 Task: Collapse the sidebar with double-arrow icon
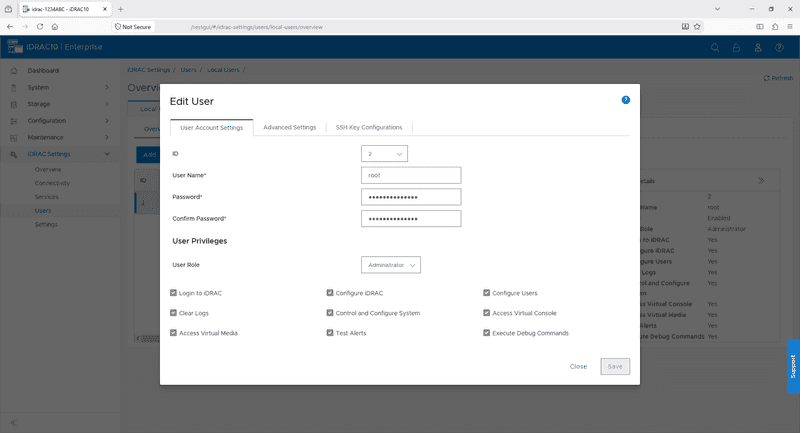click(x=14, y=422)
